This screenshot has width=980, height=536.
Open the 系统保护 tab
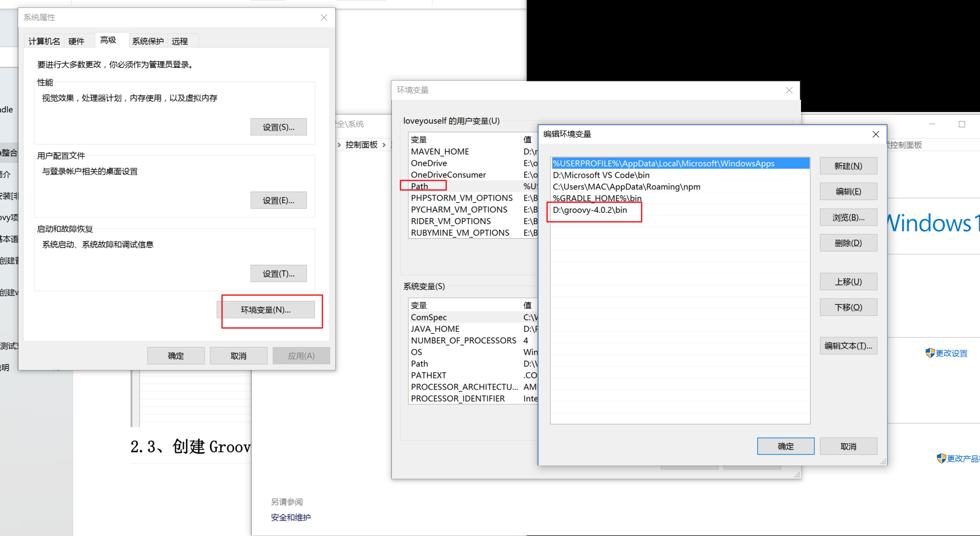tap(148, 41)
